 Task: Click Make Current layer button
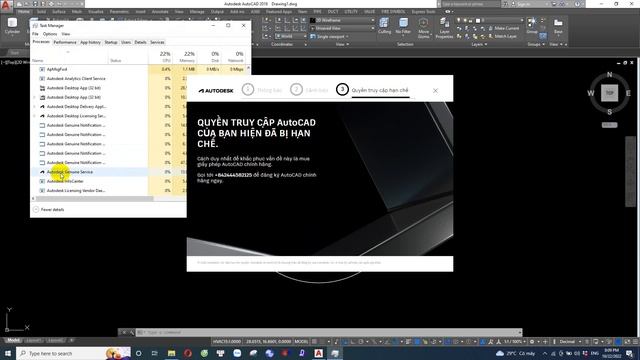(504, 28)
